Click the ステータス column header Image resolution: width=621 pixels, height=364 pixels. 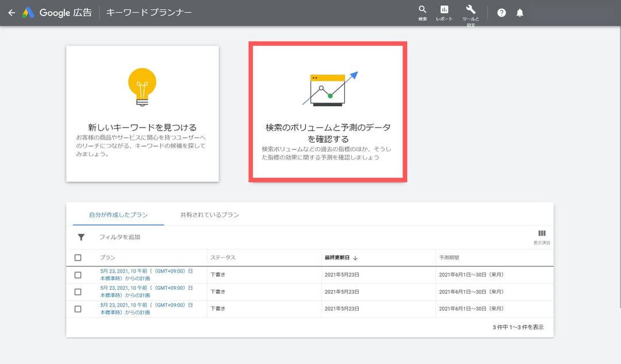click(x=223, y=258)
